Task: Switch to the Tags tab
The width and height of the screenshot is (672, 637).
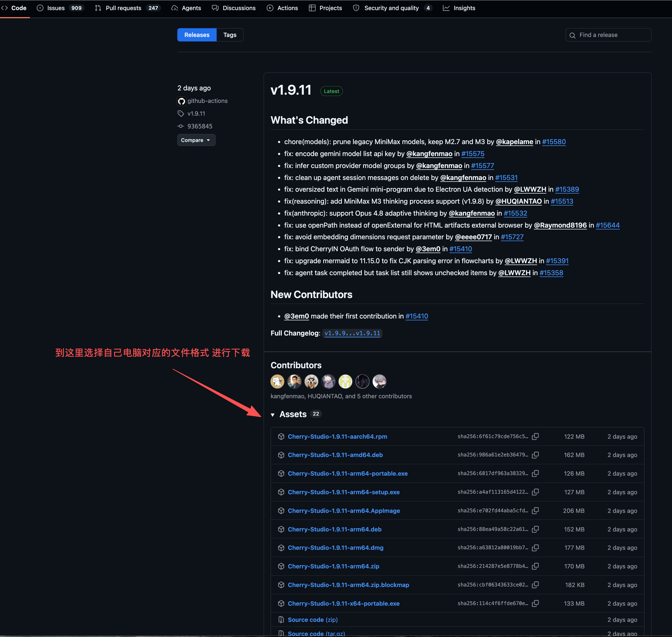Action: coord(230,35)
